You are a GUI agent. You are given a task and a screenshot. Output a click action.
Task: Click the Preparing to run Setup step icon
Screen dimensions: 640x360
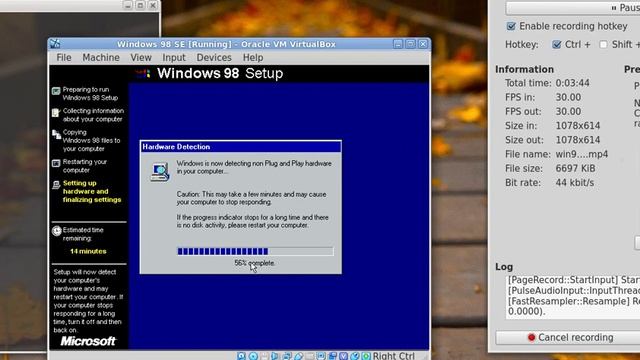56,91
